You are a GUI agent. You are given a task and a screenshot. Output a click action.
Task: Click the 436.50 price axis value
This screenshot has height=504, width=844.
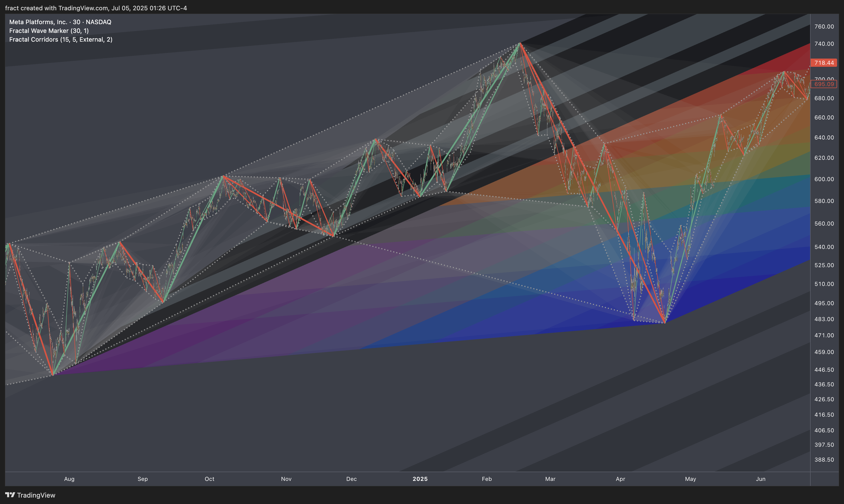pos(824,385)
